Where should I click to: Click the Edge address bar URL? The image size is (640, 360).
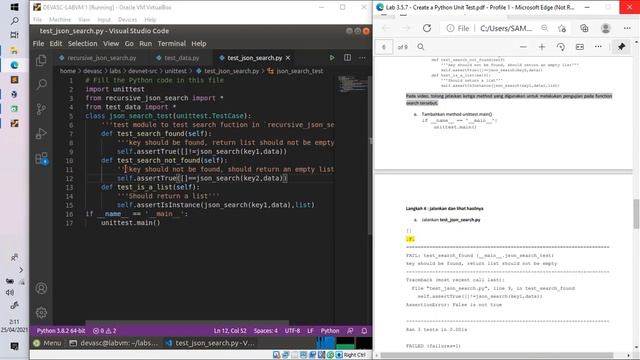(506, 28)
